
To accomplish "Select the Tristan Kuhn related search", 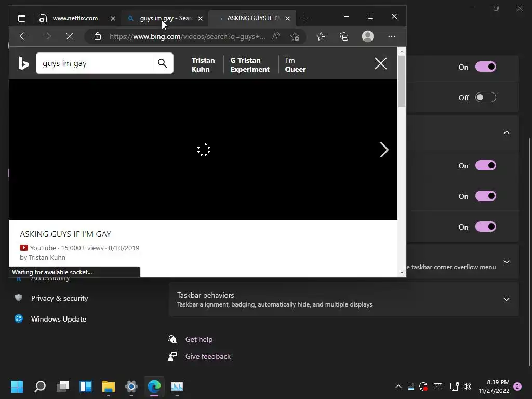I will [203, 64].
